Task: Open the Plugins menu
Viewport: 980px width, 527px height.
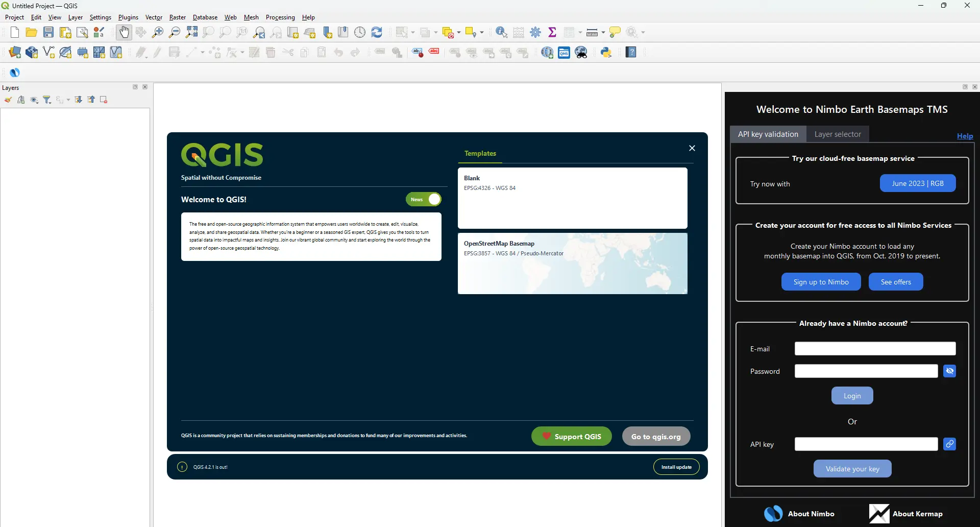Action: click(x=128, y=17)
